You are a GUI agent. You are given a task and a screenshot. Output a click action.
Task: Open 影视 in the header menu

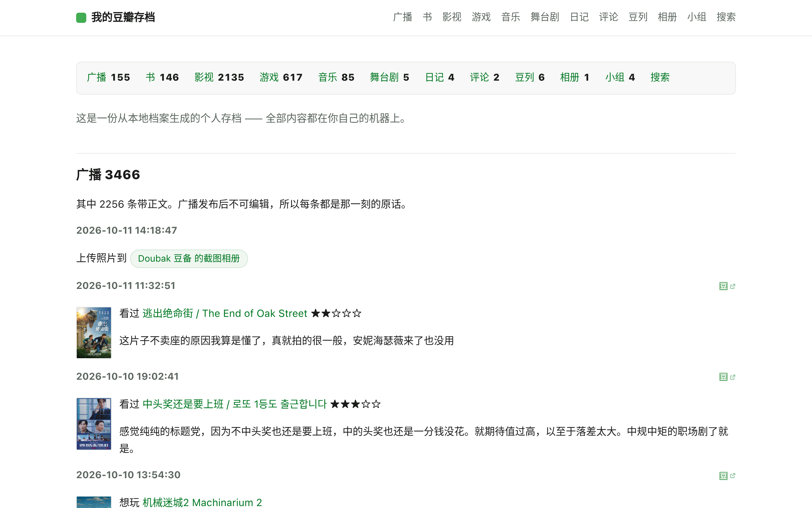point(452,17)
